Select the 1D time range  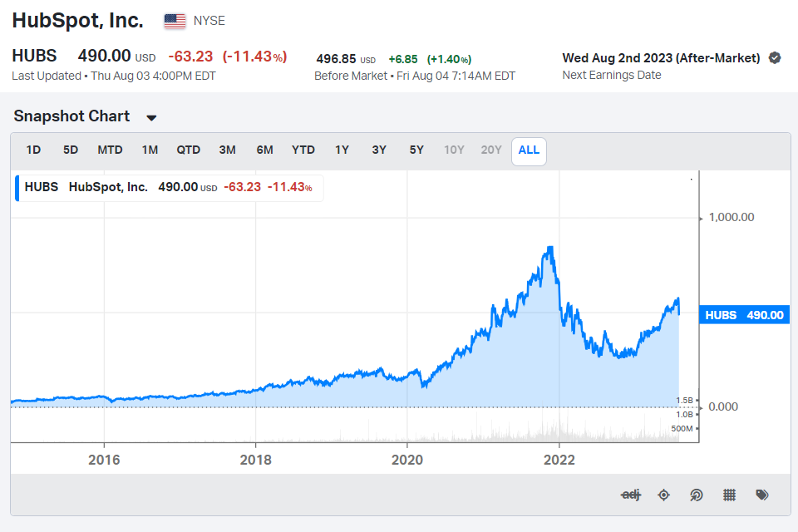pyautogui.click(x=33, y=150)
